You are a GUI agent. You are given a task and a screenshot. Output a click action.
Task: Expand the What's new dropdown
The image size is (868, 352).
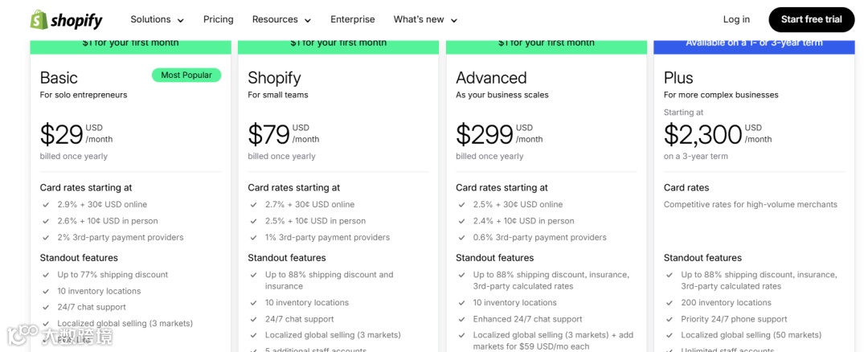425,19
